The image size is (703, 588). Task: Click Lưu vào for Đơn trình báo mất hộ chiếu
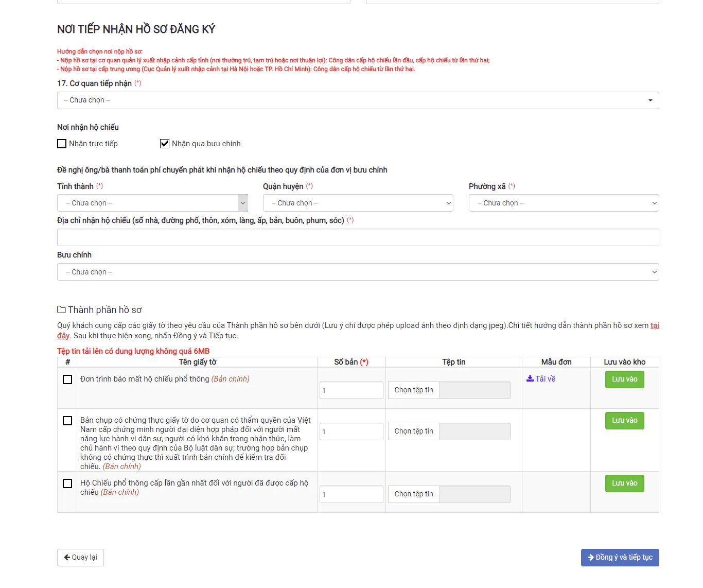625,379
